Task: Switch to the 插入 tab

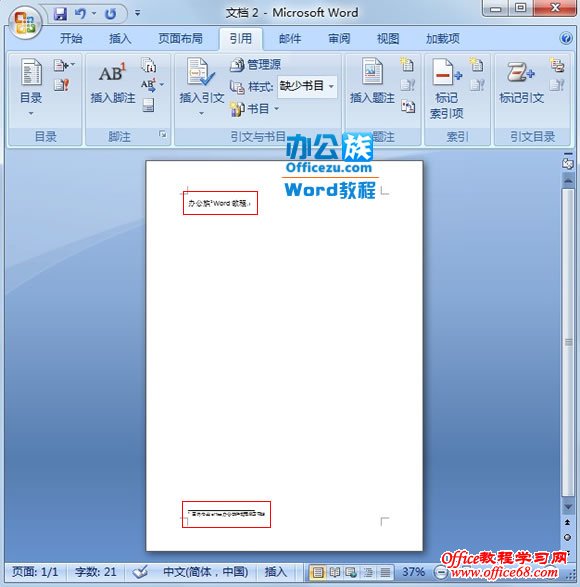Action: click(120, 39)
